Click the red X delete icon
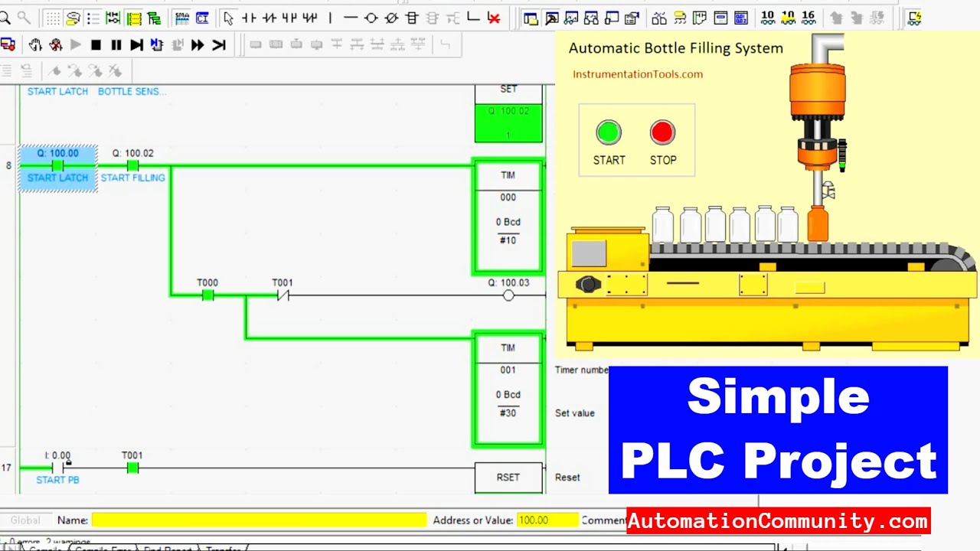The image size is (980, 551). point(494,18)
